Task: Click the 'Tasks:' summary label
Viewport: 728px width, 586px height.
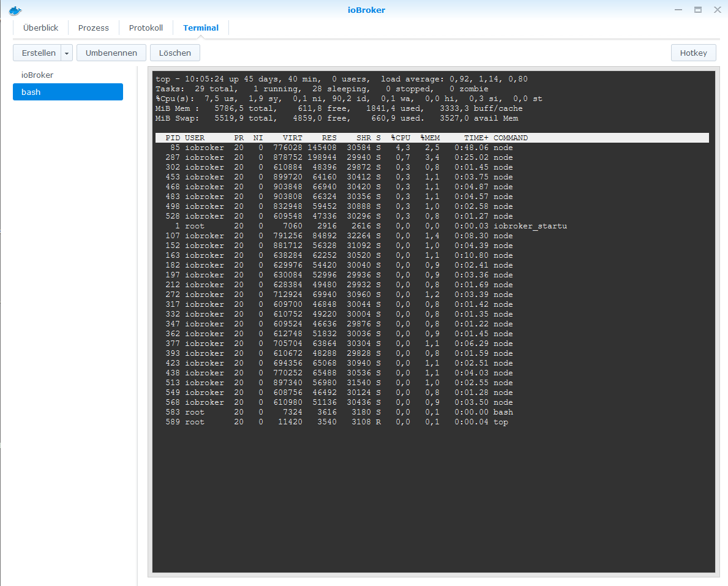Action: pos(170,89)
